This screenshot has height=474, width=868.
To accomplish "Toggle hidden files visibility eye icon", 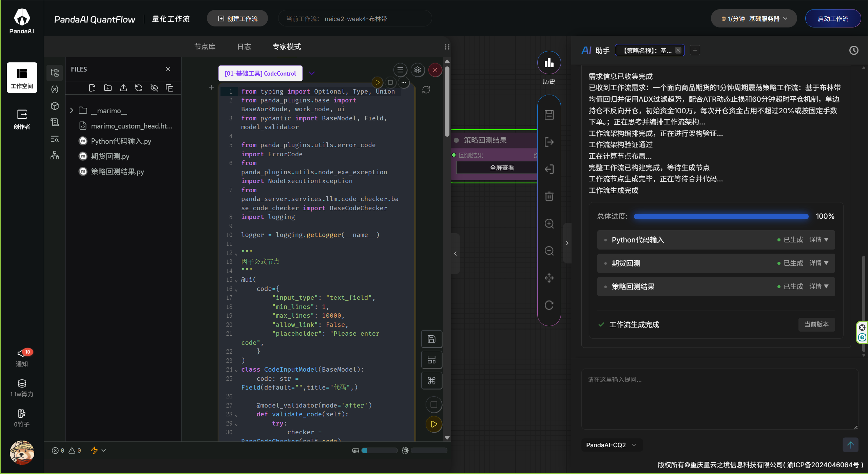I will coord(154,88).
